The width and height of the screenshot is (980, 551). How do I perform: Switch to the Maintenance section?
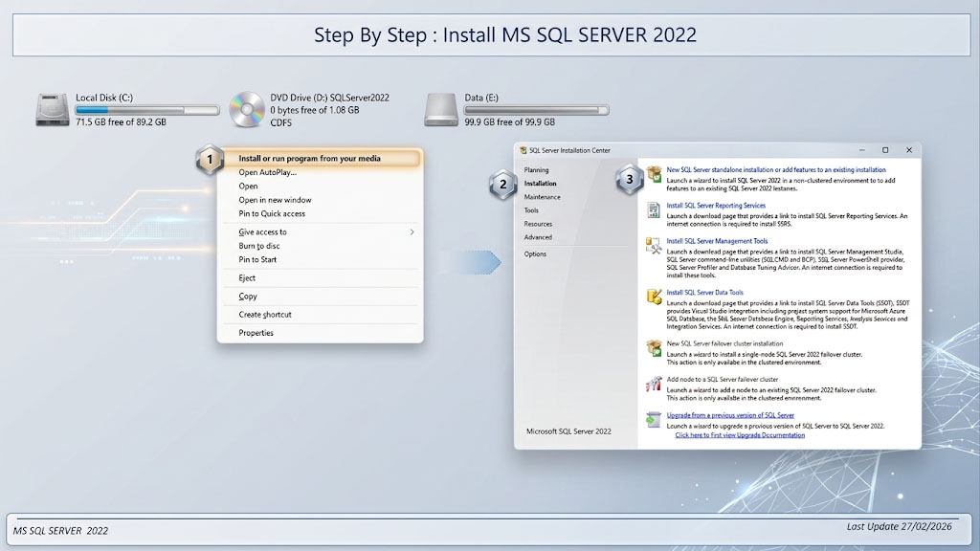542,197
